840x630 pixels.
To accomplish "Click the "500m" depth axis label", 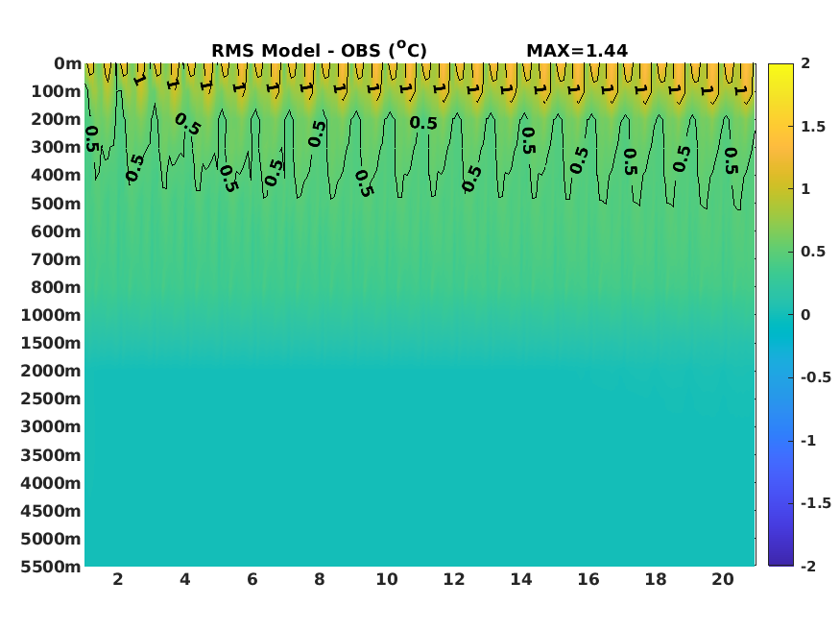I will pyautogui.click(x=56, y=205).
